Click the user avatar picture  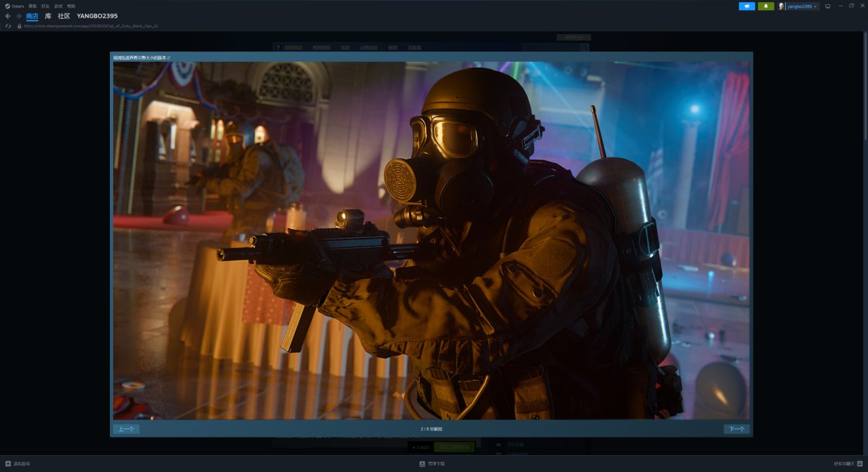781,6
